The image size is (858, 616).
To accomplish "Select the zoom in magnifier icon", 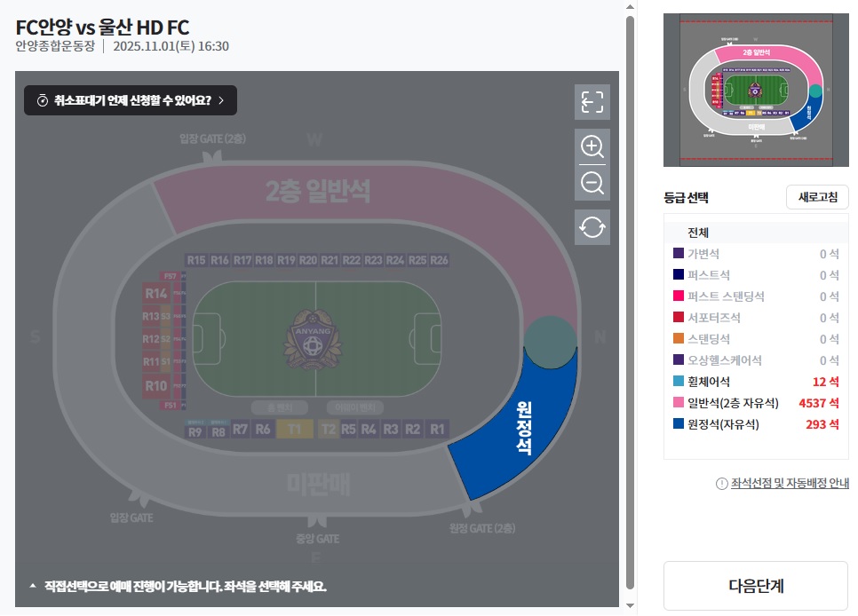I will (592, 146).
